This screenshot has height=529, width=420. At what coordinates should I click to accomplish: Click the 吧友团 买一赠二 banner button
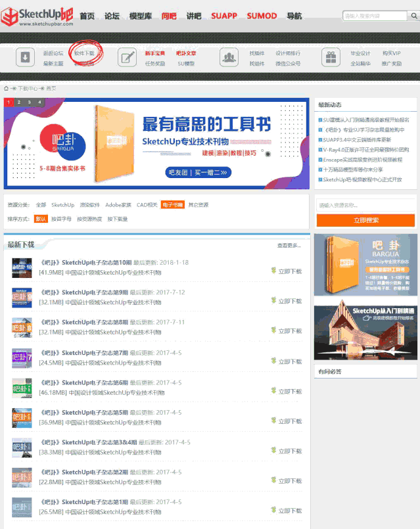click(x=198, y=173)
